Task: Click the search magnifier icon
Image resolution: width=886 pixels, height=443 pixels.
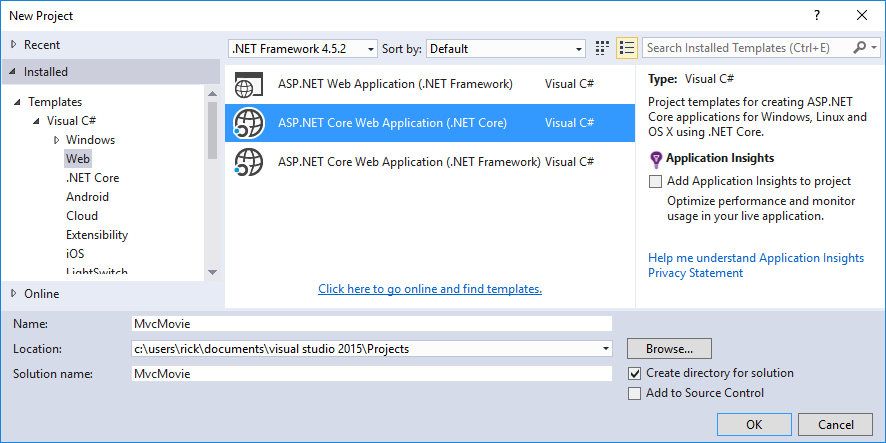Action: tap(860, 48)
